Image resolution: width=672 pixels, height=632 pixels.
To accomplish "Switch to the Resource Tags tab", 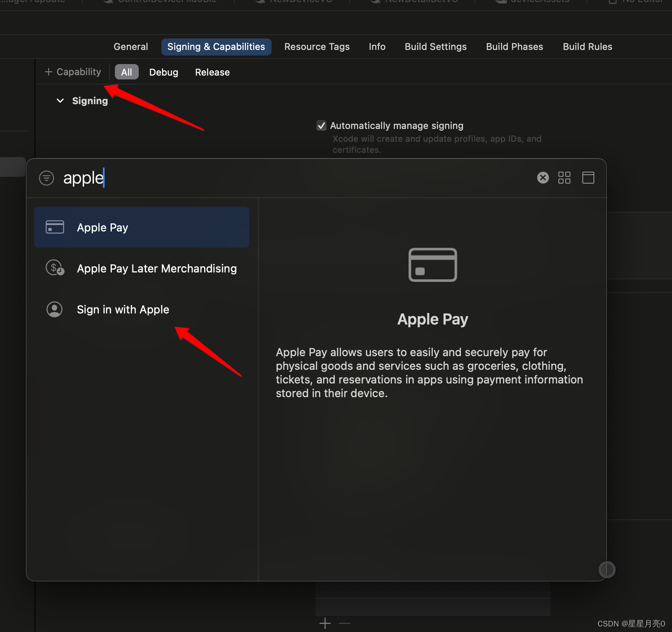I will pos(317,47).
